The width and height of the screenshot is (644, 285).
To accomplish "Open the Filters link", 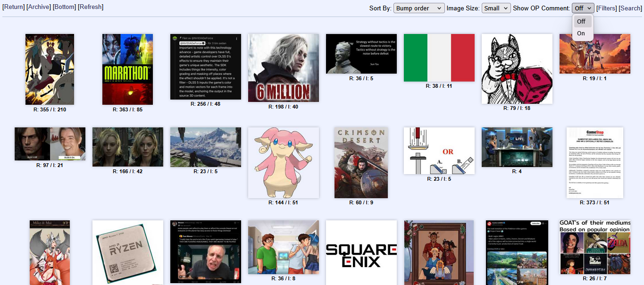I will coord(607,8).
